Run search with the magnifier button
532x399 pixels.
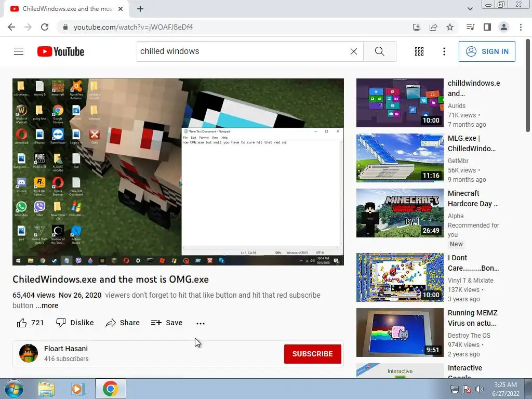click(379, 51)
